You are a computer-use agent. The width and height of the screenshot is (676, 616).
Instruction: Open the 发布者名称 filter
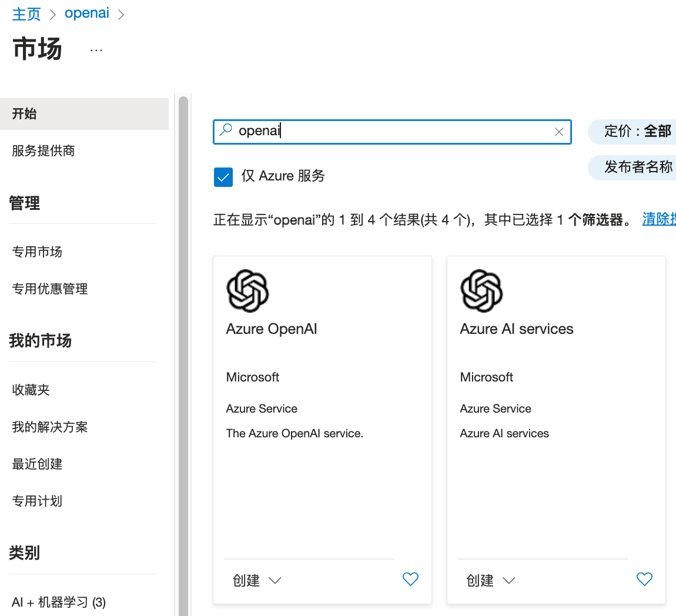(x=632, y=168)
